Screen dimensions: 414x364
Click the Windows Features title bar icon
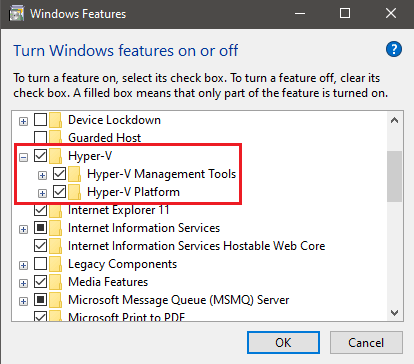pyautogui.click(x=17, y=14)
